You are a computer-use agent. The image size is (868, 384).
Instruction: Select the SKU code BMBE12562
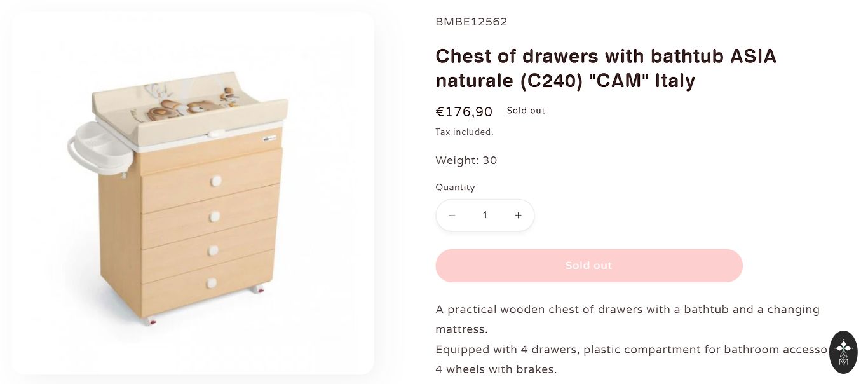click(471, 22)
